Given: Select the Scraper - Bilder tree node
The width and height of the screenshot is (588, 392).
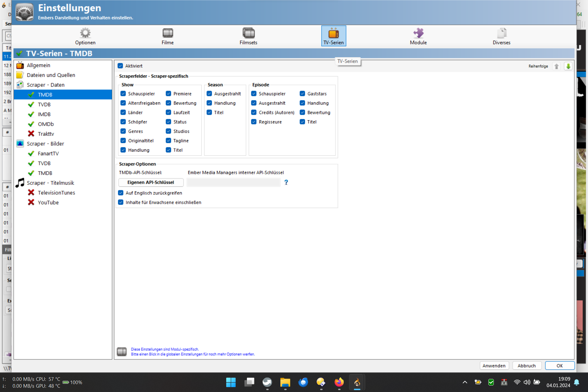Looking at the screenshot, I should pyautogui.click(x=45, y=144).
